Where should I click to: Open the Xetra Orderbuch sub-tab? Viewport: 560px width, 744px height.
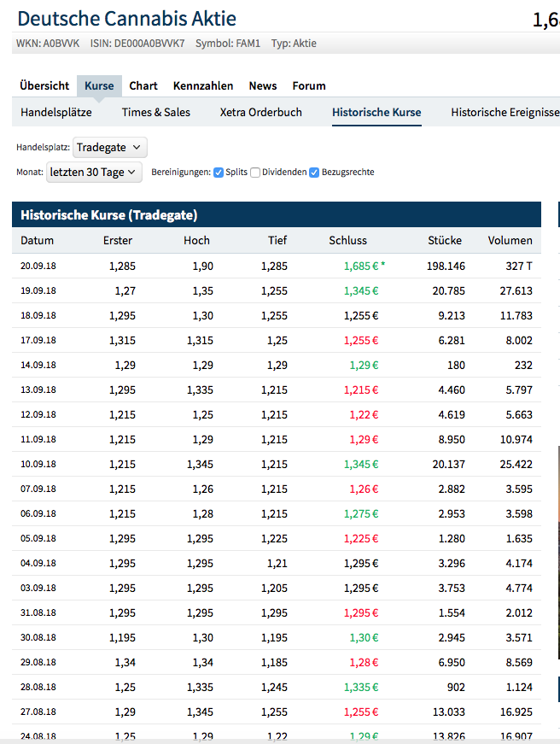click(260, 112)
